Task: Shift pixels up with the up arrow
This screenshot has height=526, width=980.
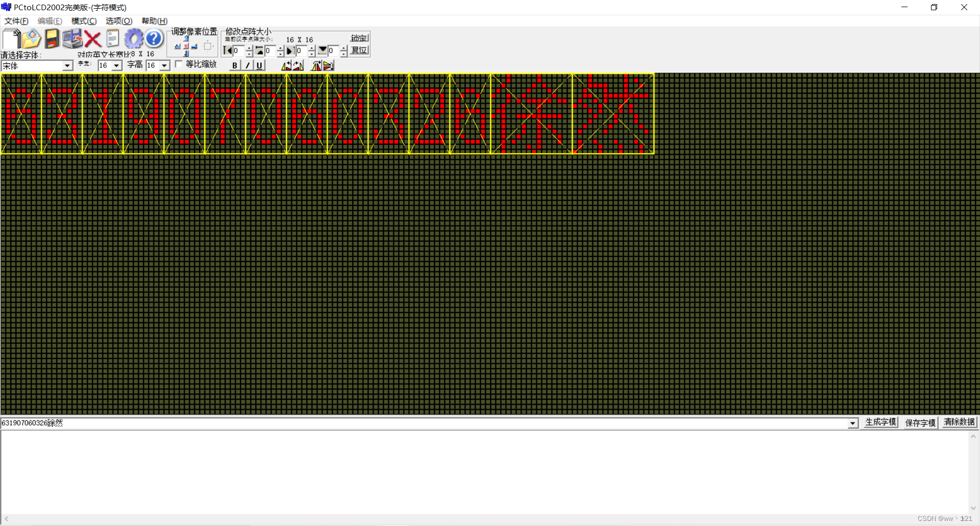Action: 186,38
